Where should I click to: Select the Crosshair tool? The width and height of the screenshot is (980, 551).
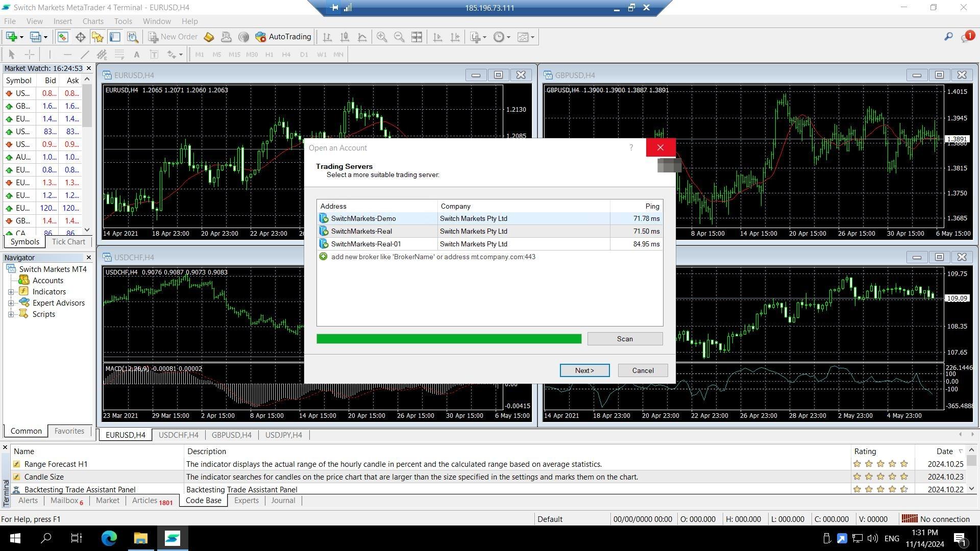(x=30, y=55)
